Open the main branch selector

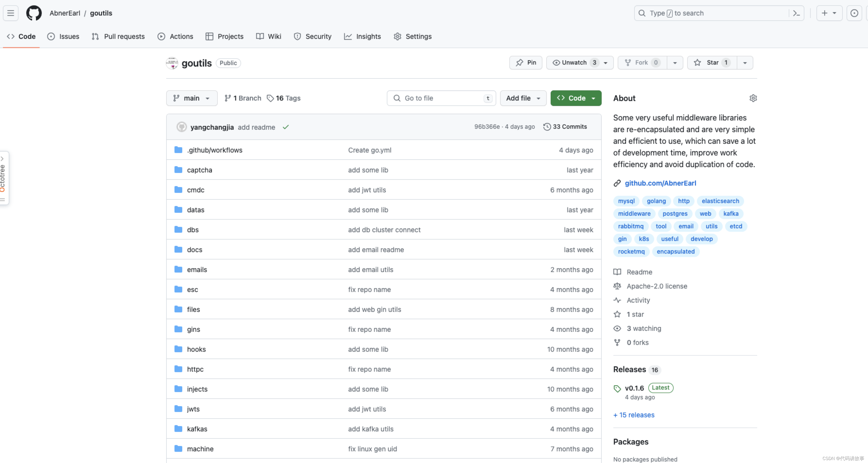191,98
